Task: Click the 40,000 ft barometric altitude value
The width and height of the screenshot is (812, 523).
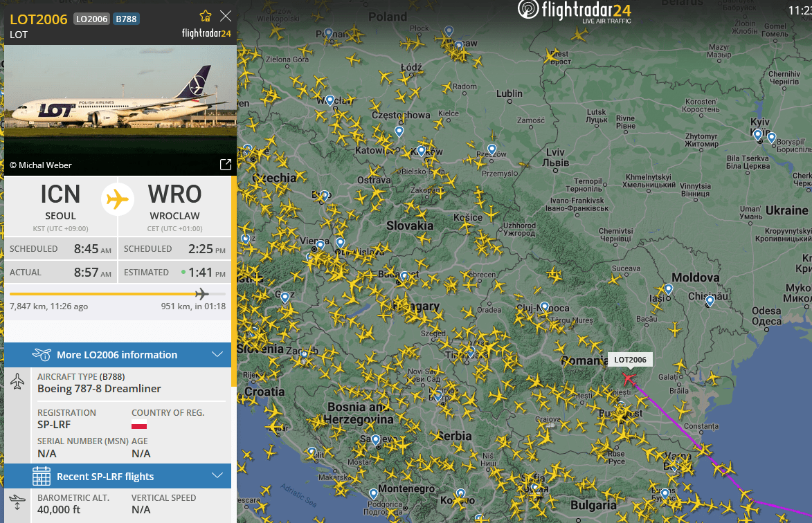Action: point(59,510)
